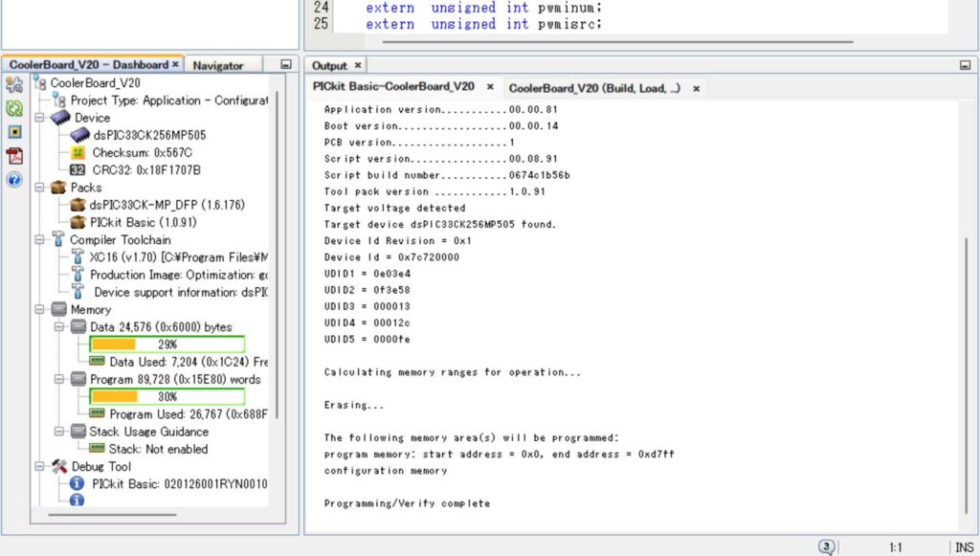Click the toolchain icon beside XC16 (v1.70)
980x556 pixels.
point(78,256)
